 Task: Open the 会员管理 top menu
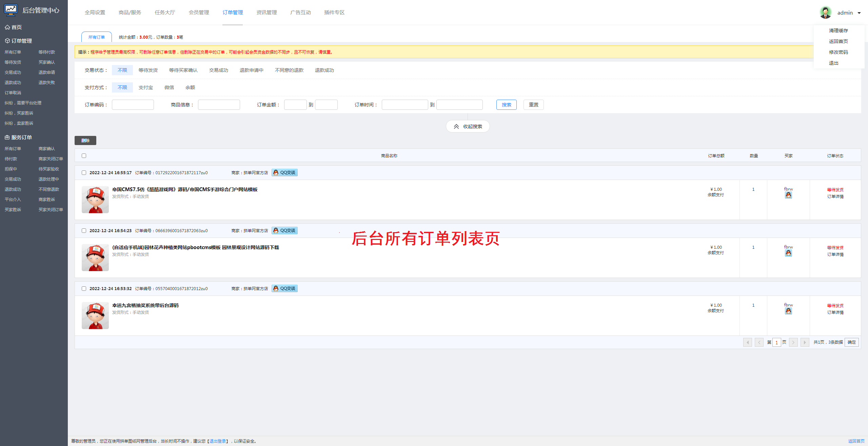(x=199, y=13)
